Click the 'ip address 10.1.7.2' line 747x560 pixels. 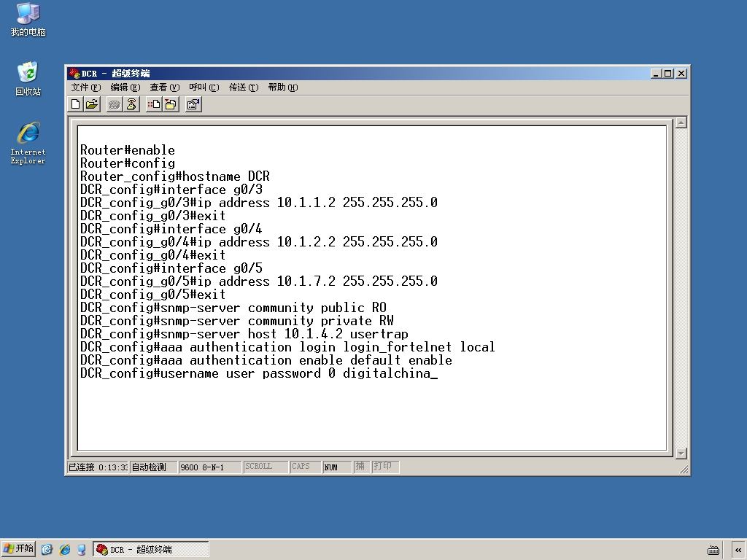(259, 281)
